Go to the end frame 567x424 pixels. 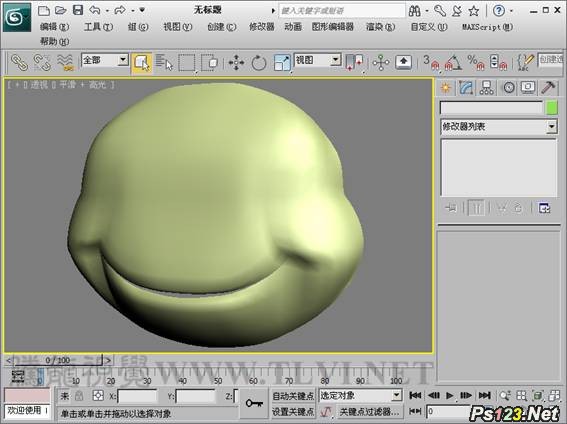click(x=485, y=395)
